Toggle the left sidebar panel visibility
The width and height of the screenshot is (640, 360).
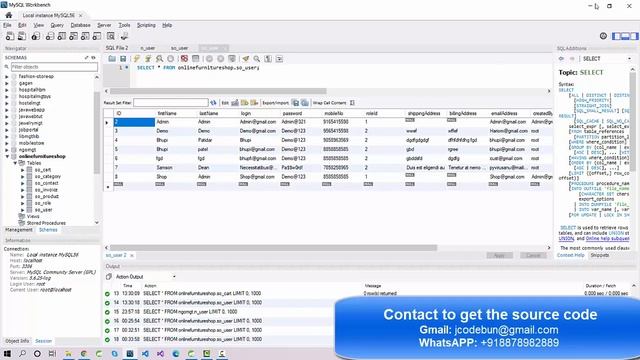click(616, 36)
